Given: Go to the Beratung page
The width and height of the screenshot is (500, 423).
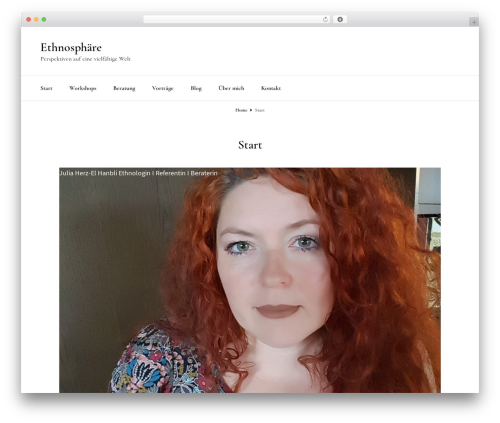Looking at the screenshot, I should [x=124, y=88].
